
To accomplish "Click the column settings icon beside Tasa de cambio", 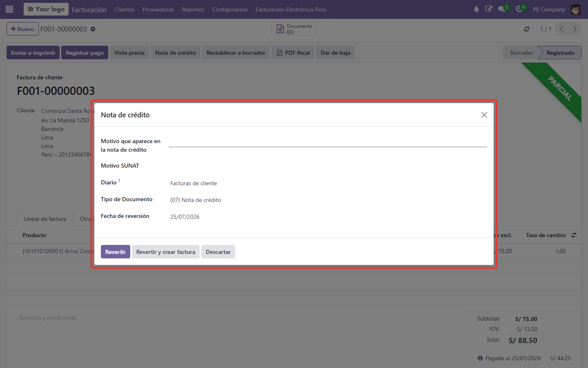I will 574,235.
